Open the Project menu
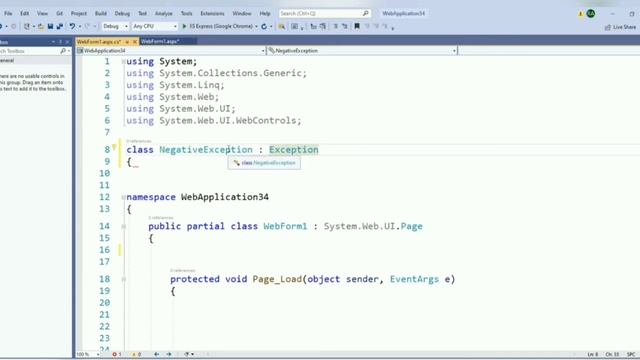Screen dimensions: 640x360 79,13
